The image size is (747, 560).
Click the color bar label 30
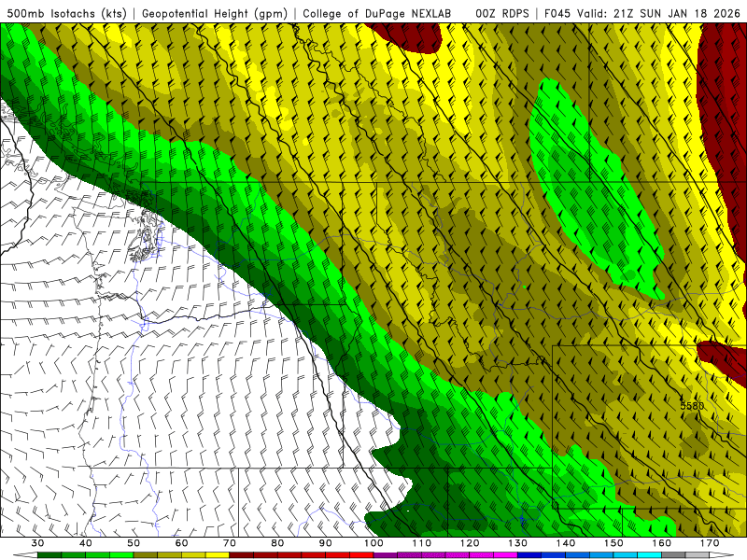[37, 543]
